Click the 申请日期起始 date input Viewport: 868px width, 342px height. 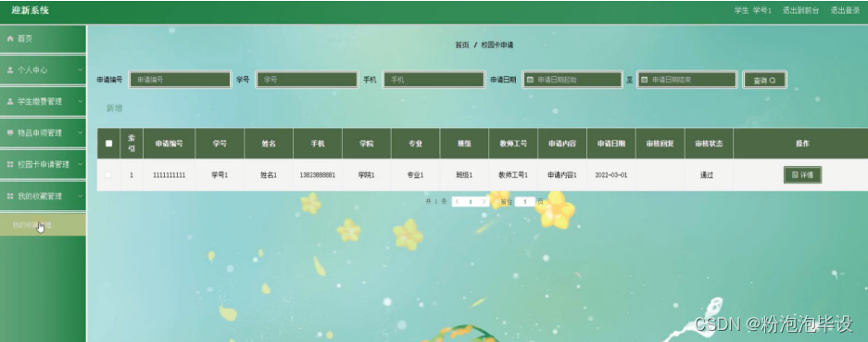[x=572, y=80]
